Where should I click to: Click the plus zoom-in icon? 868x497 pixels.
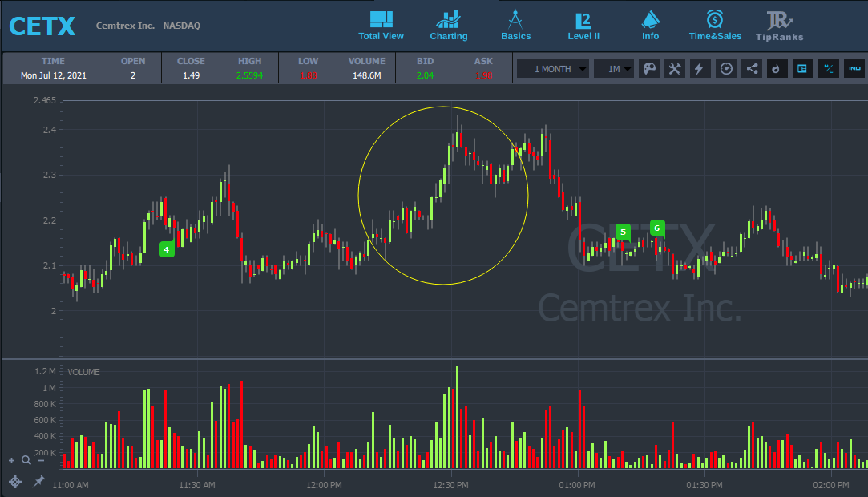12,460
